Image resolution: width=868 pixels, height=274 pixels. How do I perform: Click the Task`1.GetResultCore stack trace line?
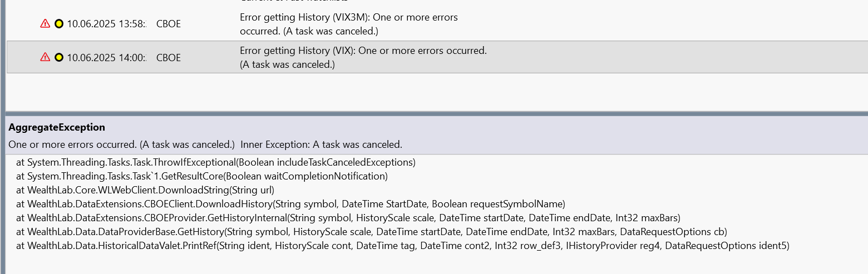tap(201, 176)
